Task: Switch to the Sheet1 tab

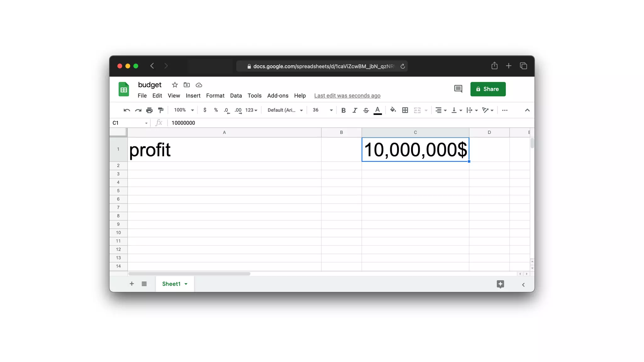Action: pyautogui.click(x=171, y=284)
